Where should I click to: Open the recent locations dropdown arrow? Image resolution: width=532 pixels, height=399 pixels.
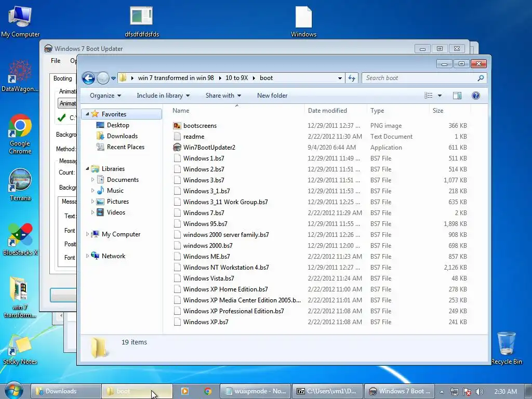(x=113, y=78)
